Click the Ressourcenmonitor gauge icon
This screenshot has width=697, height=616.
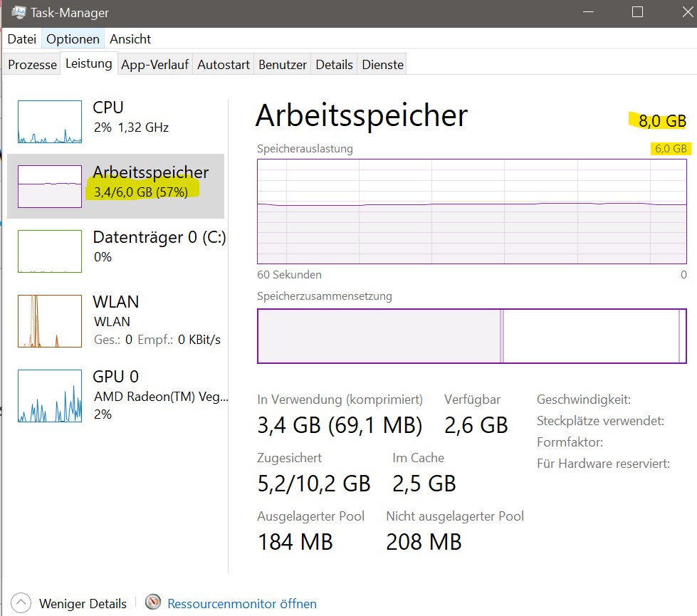tap(153, 602)
